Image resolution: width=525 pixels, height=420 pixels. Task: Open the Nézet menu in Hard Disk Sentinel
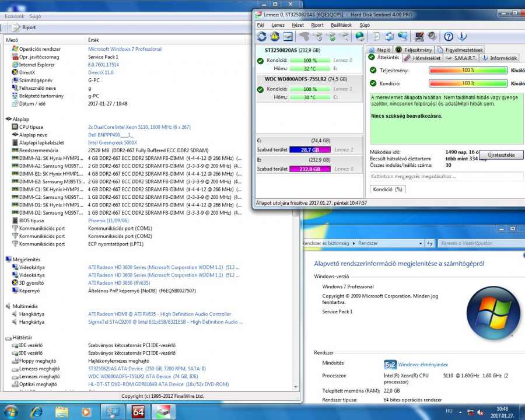coord(297,25)
